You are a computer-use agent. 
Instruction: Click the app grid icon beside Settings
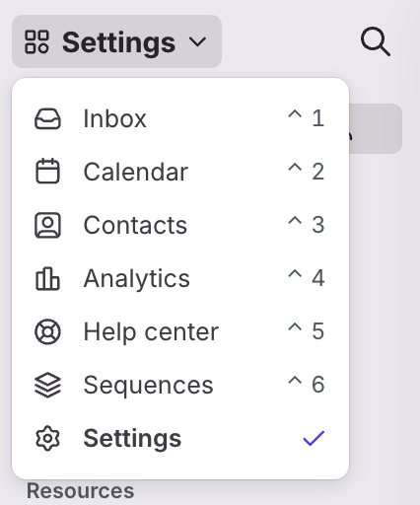click(36, 41)
